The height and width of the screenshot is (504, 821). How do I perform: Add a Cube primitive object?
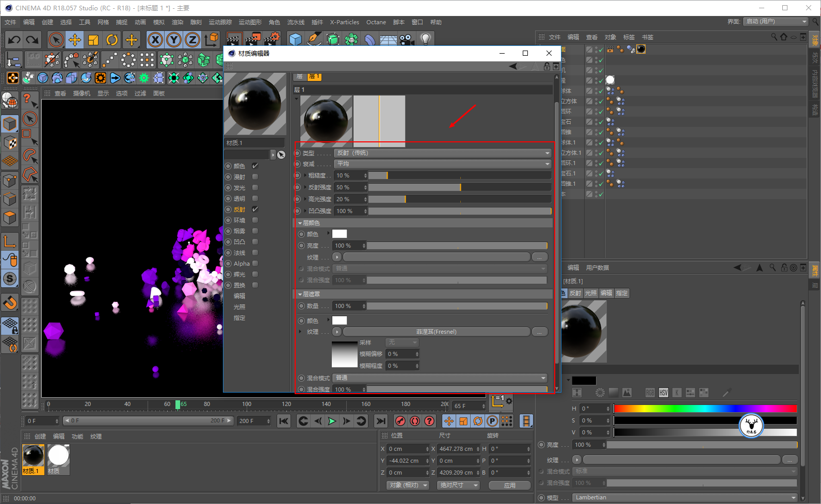pyautogui.click(x=295, y=40)
